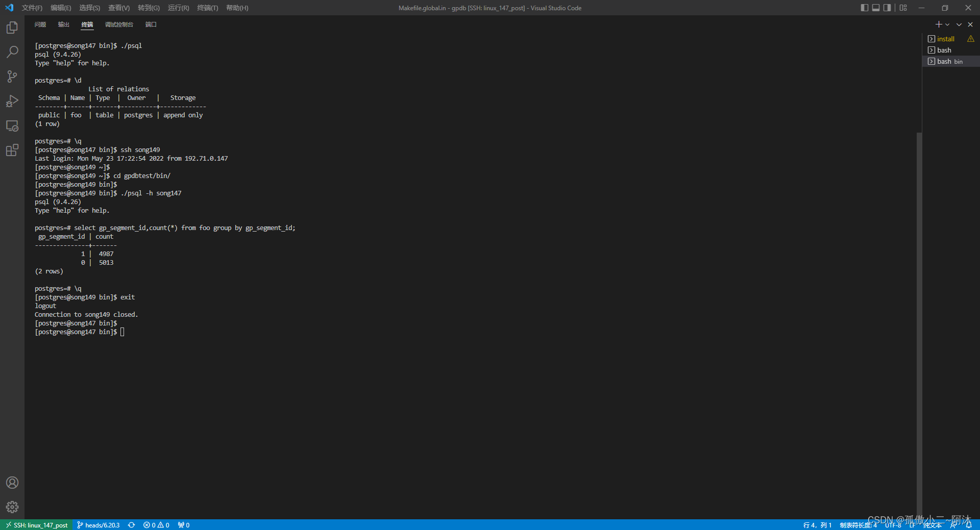The height and width of the screenshot is (530, 980).
Task: Click the terminal cursor at last prompt
Action: 122,332
